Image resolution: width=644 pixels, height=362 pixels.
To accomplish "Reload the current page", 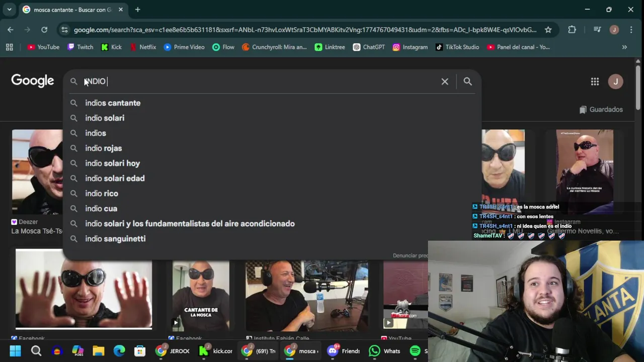I will pos(44,30).
